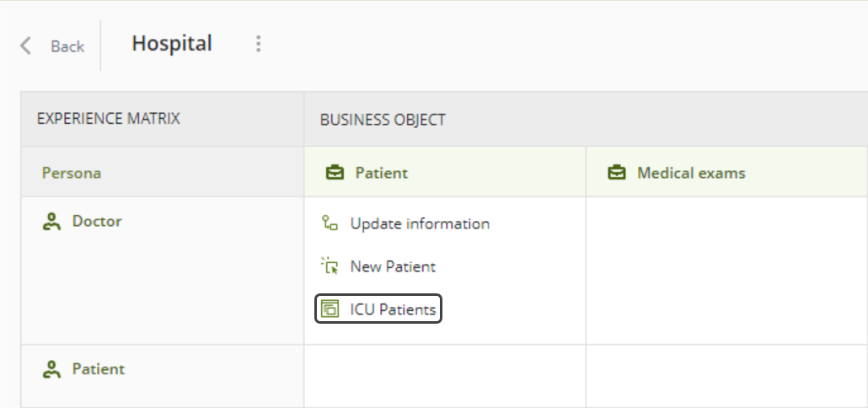The image size is (868, 408).
Task: Click the Patient persona icon
Action: pos(51,369)
